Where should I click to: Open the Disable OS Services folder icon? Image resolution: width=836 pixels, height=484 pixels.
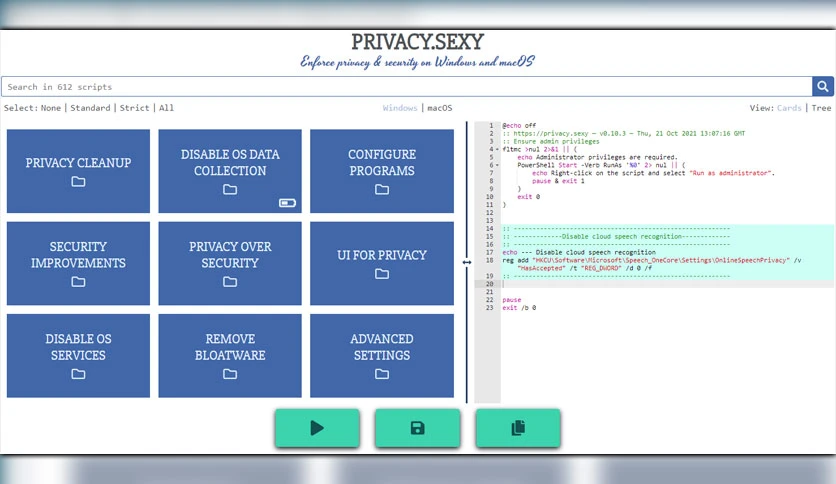point(78,374)
